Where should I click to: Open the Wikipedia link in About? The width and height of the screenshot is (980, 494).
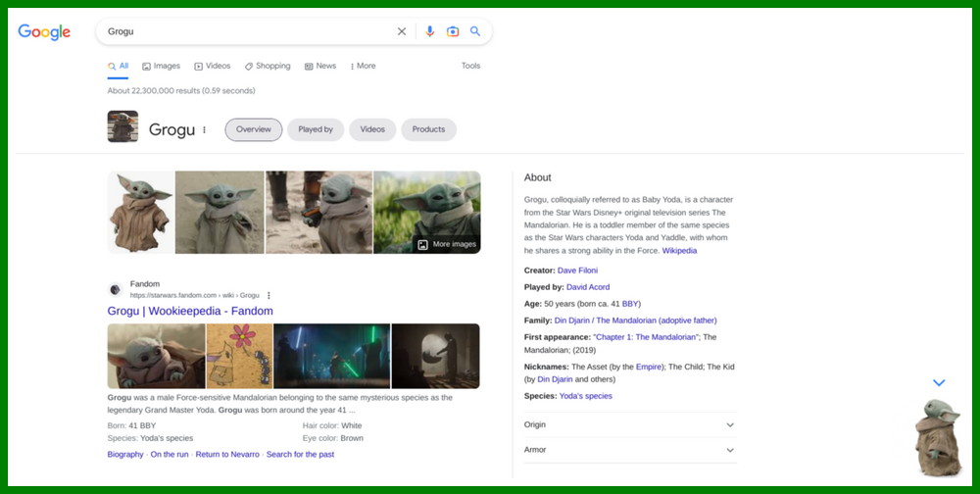point(679,251)
